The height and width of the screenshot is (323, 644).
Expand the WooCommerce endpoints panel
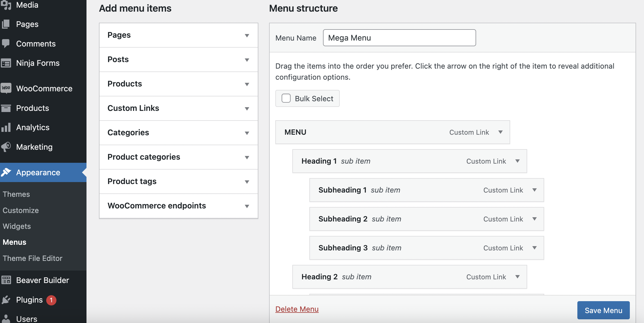pos(247,206)
